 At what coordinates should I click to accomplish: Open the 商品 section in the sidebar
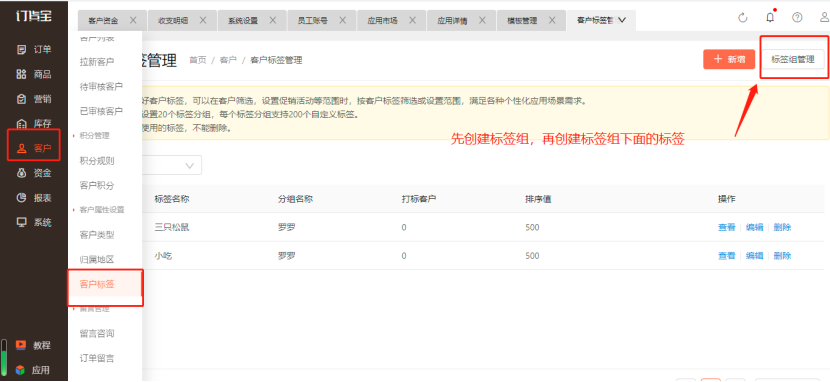coord(34,74)
